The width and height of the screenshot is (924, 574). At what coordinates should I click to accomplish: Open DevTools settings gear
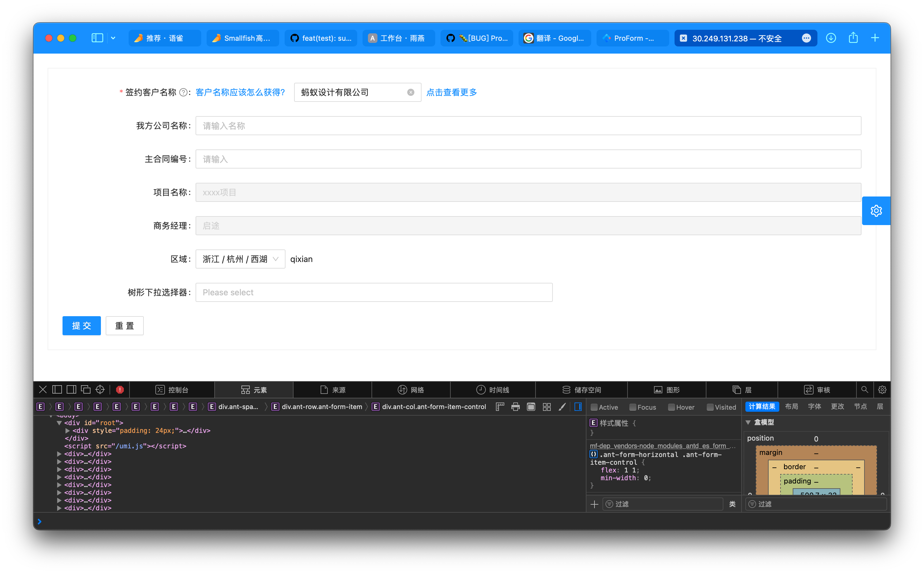pos(882,389)
